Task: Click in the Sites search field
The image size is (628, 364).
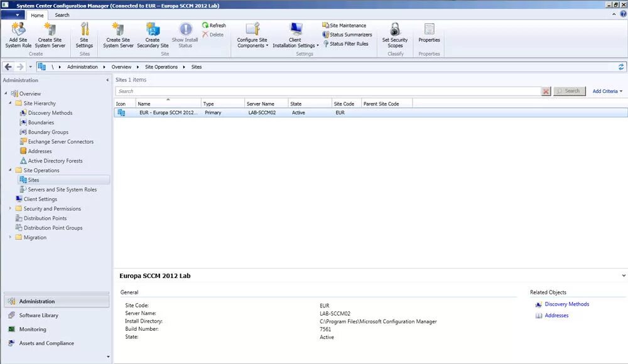Action: [x=328, y=91]
